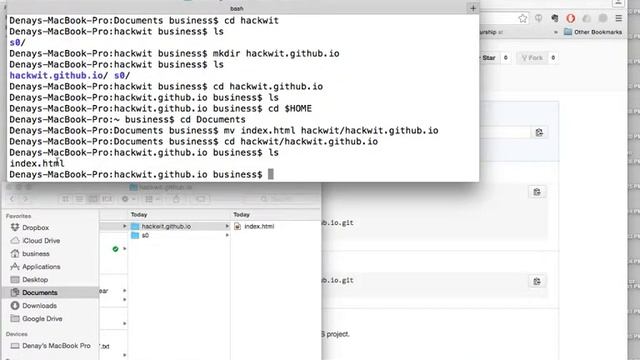Image resolution: width=640 pixels, height=360 pixels.
Task: Select the bash tab title in Terminal
Action: tap(236, 9)
